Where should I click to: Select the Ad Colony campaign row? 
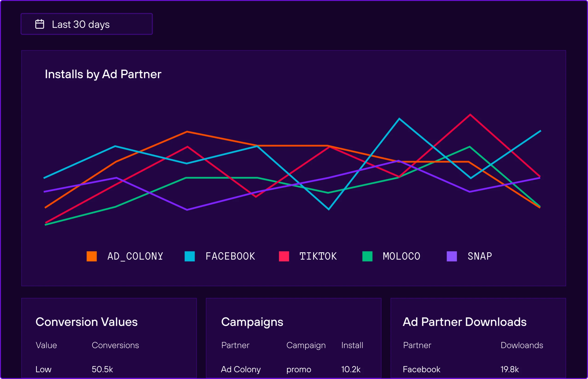click(x=241, y=369)
